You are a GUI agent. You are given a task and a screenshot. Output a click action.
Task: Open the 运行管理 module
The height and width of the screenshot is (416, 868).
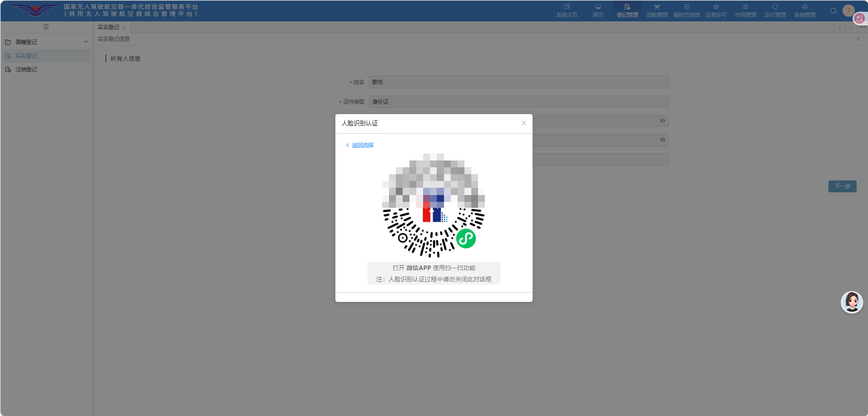[x=775, y=11]
